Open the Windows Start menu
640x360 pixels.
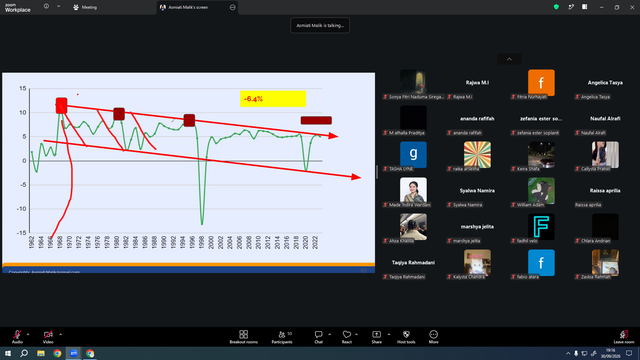[8, 353]
